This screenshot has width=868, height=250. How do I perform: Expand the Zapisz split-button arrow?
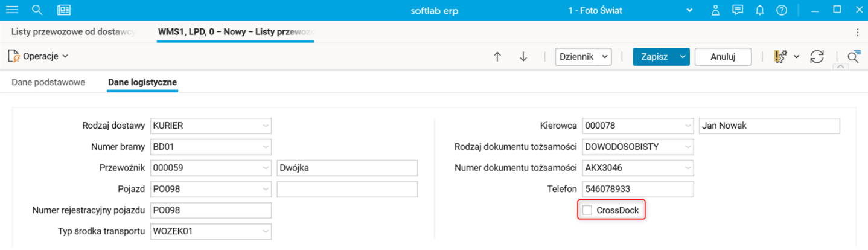[x=683, y=56]
